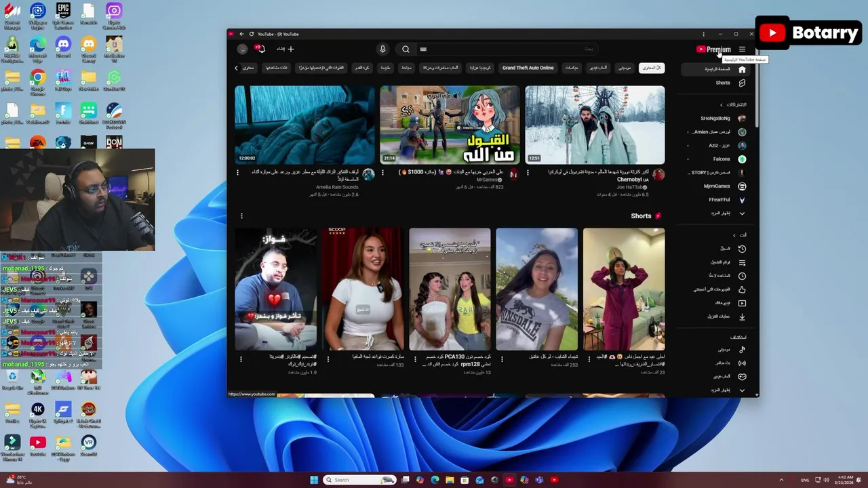Screen dimensions: 868x488
Task: Open the You section header arrow
Action: [x=734, y=235]
